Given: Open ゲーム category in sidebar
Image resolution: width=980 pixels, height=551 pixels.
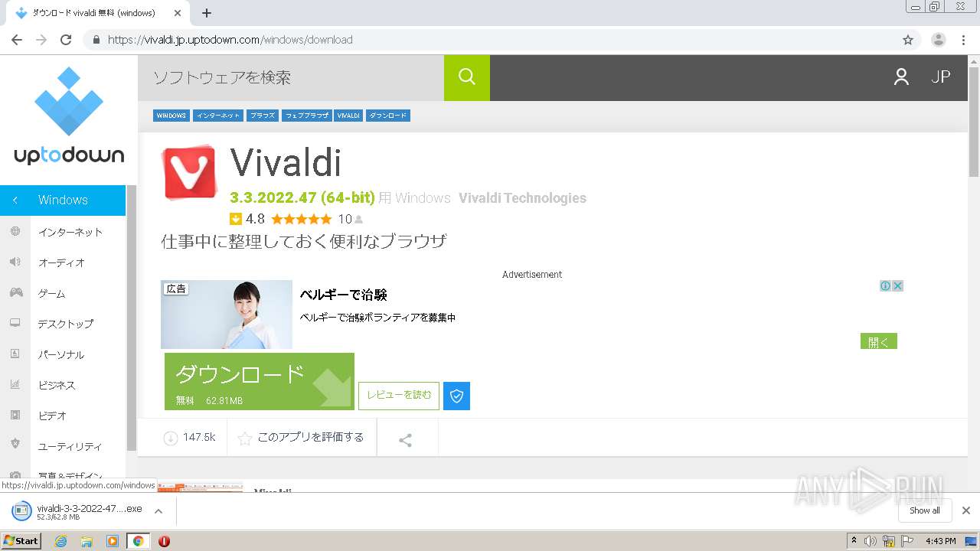Looking at the screenshot, I should coord(52,293).
